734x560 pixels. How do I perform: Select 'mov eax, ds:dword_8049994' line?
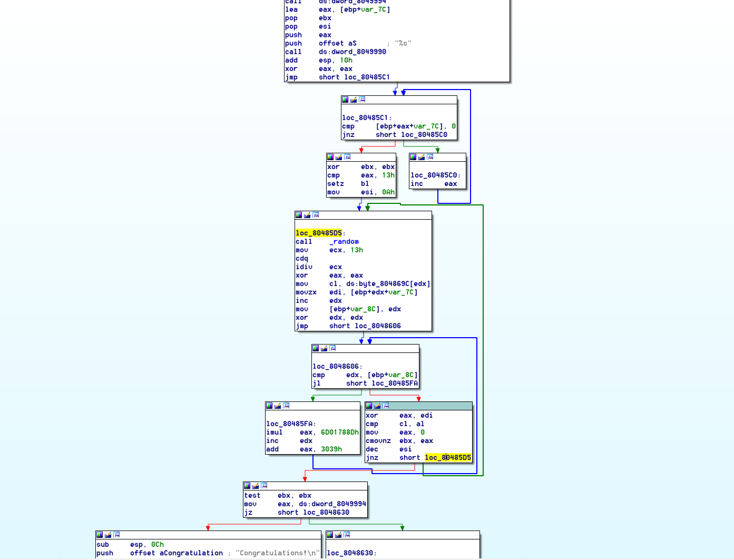pos(305,504)
